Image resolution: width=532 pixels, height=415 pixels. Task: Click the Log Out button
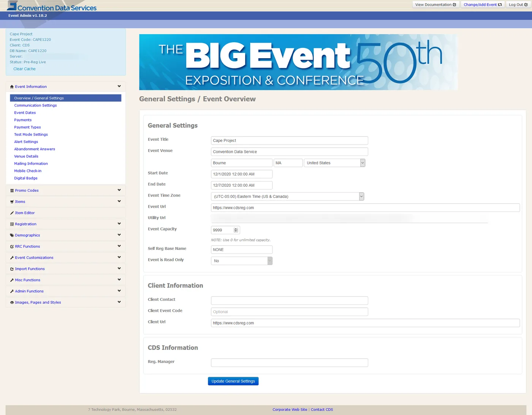tap(518, 5)
